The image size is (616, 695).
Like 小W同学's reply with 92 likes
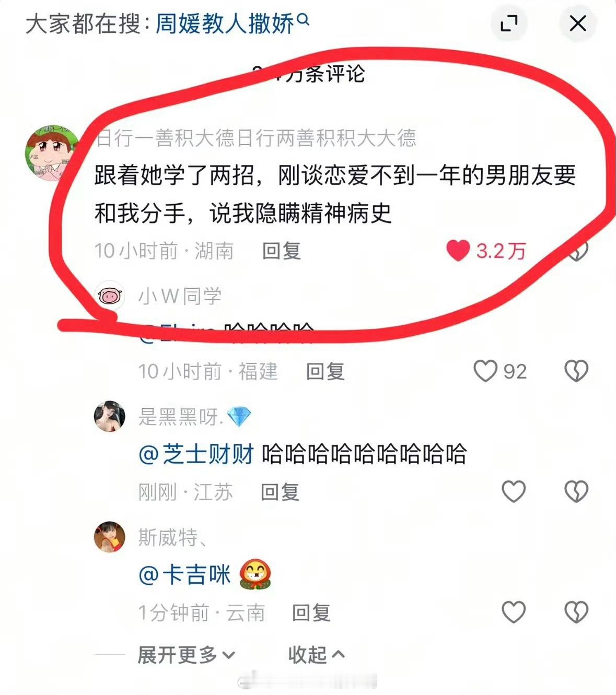click(485, 371)
